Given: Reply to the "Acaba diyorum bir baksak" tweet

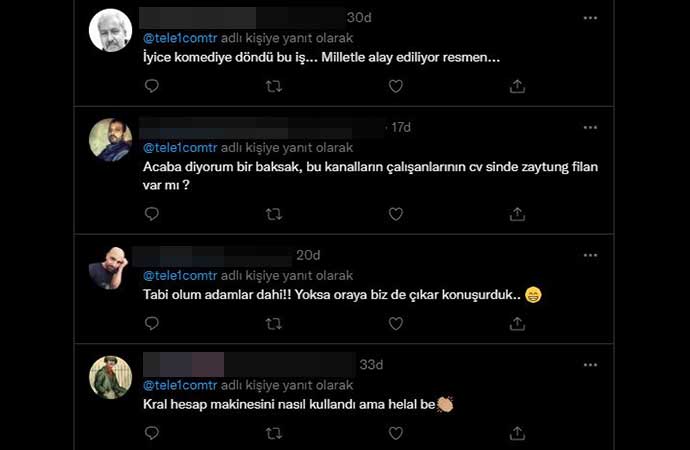Looking at the screenshot, I should 152,214.
